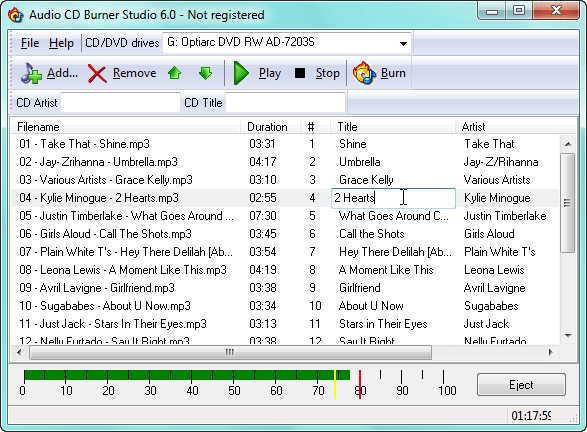The height and width of the screenshot is (432, 587).
Task: Click the 'Grace Kelly' title cell
Action: click(x=367, y=180)
